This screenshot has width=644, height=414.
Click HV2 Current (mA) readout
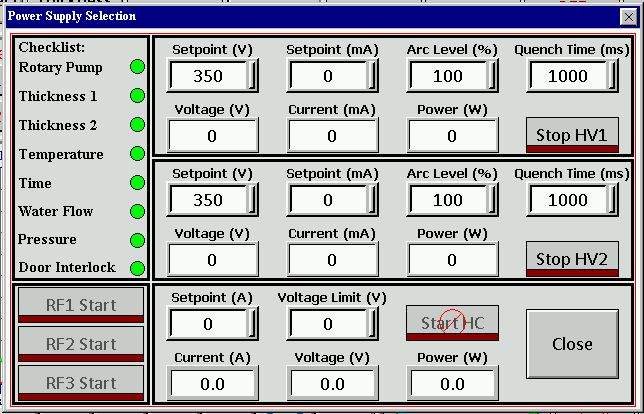pyautogui.click(x=332, y=260)
